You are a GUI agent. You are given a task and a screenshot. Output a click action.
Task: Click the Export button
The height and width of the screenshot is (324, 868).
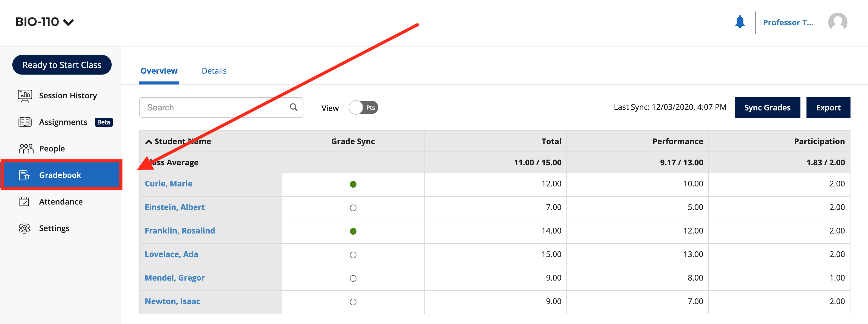(x=828, y=108)
